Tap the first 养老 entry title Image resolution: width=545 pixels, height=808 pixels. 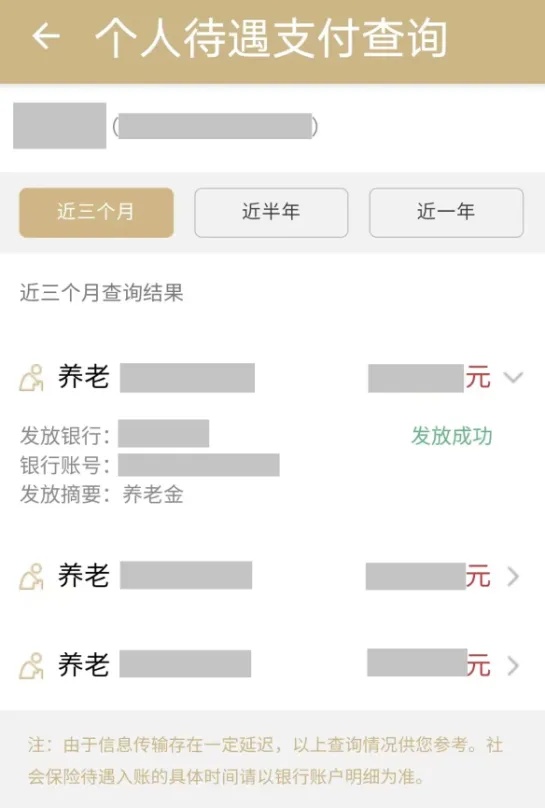pyautogui.click(x=83, y=377)
